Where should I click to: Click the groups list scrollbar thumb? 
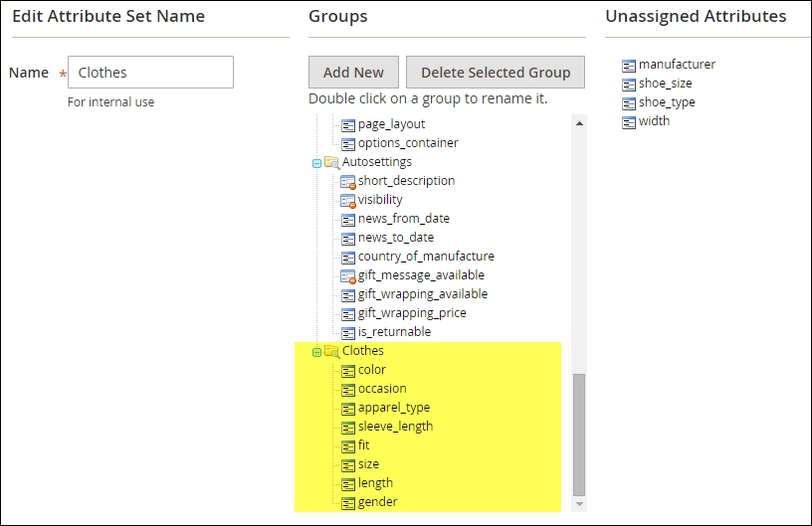pyautogui.click(x=579, y=435)
